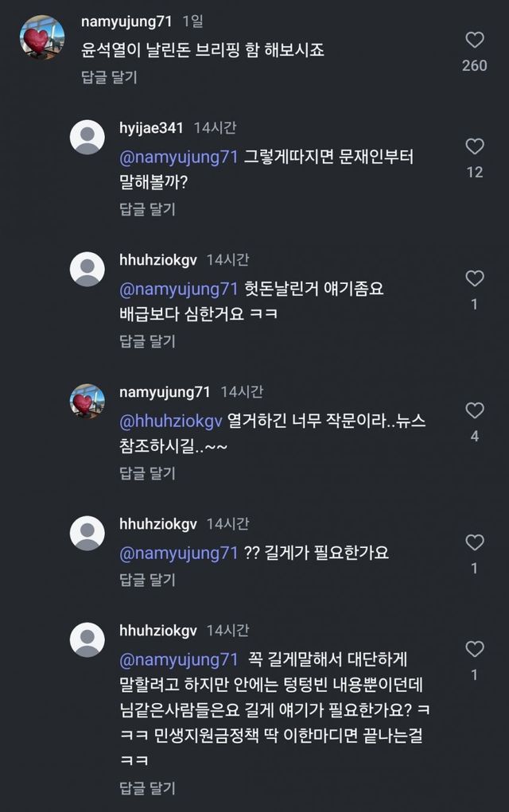Like namyujung71's top comment with 260 likes
509x812 pixels.
coord(474,41)
